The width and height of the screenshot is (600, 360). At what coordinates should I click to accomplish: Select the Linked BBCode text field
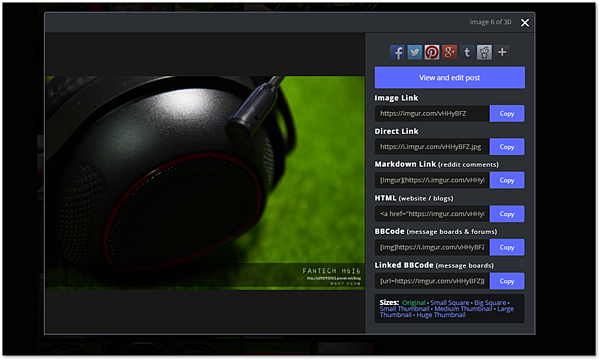(432, 281)
